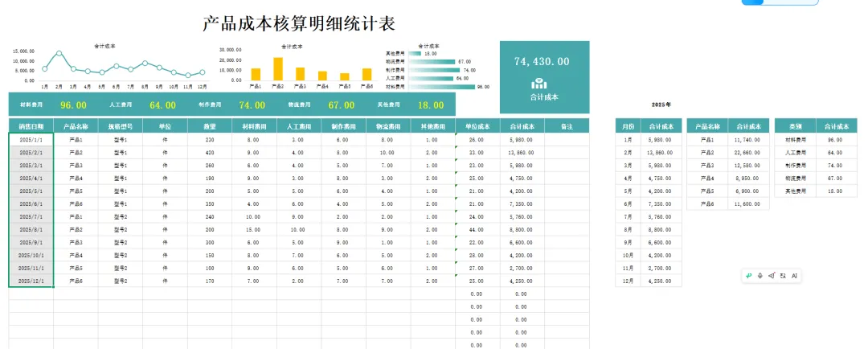Select the 制作费用 column header in main table
868x349 pixels.
point(343,126)
